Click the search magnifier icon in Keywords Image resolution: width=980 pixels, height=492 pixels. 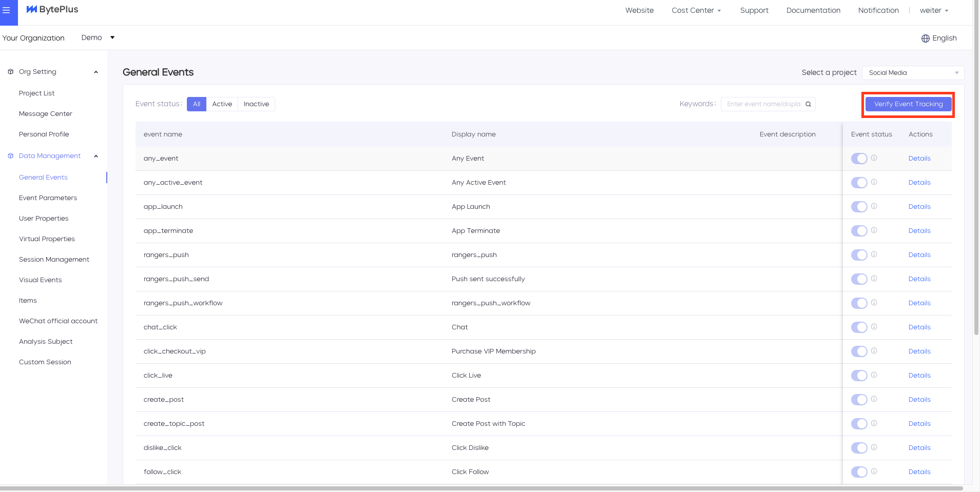click(x=808, y=104)
